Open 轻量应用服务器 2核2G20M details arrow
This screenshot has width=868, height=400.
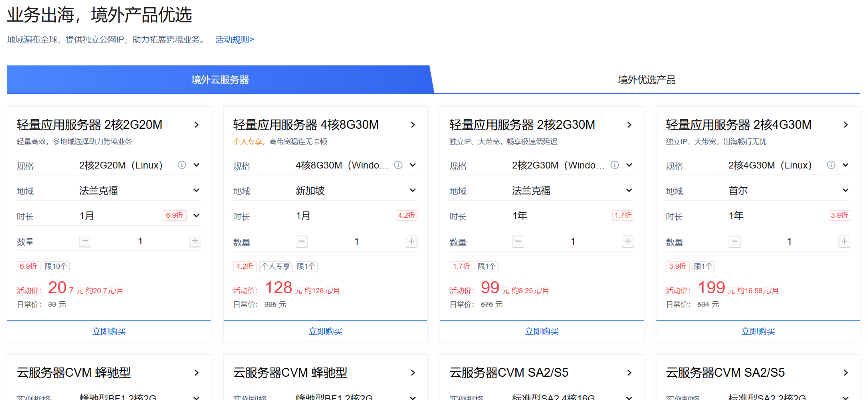click(x=196, y=125)
